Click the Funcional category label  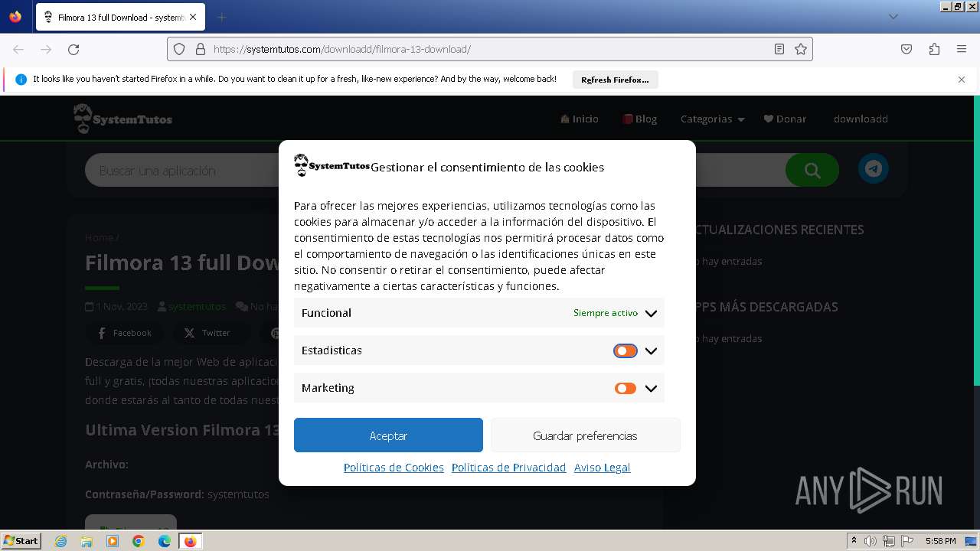[326, 313]
